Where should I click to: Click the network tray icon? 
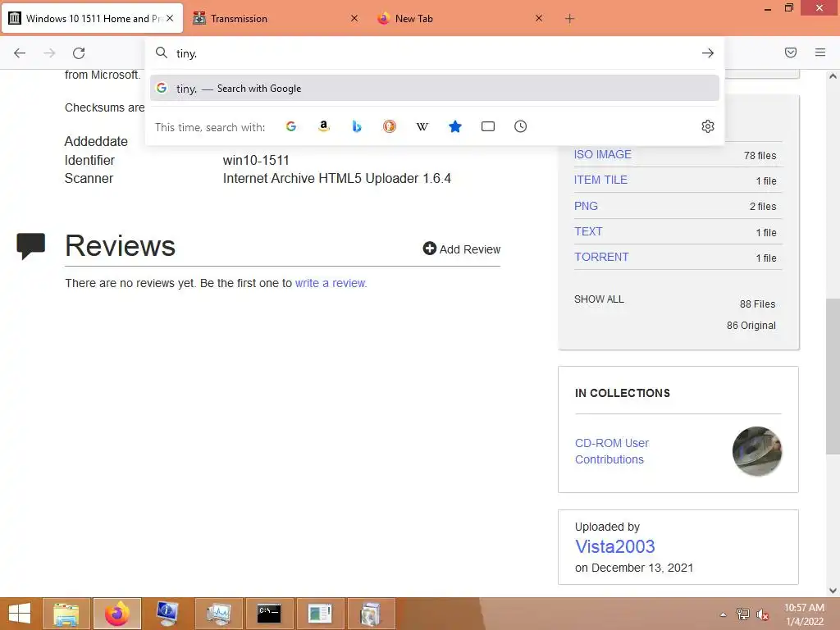[x=742, y=614]
